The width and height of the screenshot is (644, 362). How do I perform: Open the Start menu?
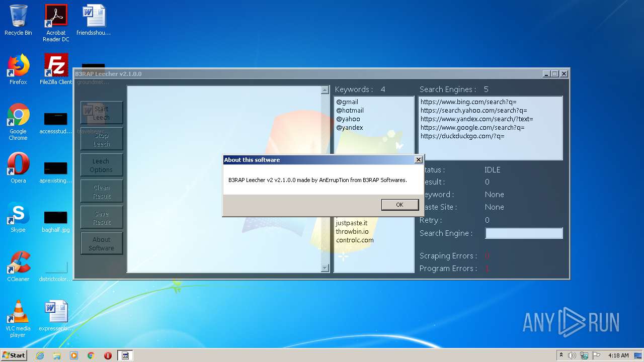(14, 355)
